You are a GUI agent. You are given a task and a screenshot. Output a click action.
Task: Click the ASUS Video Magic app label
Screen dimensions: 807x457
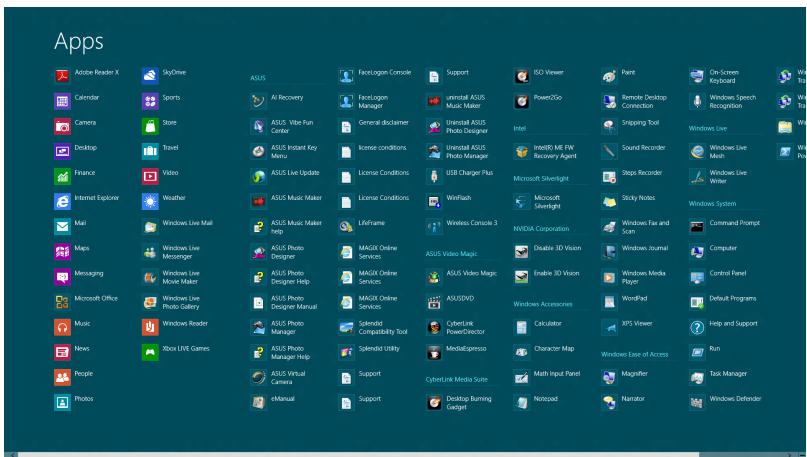(x=471, y=273)
